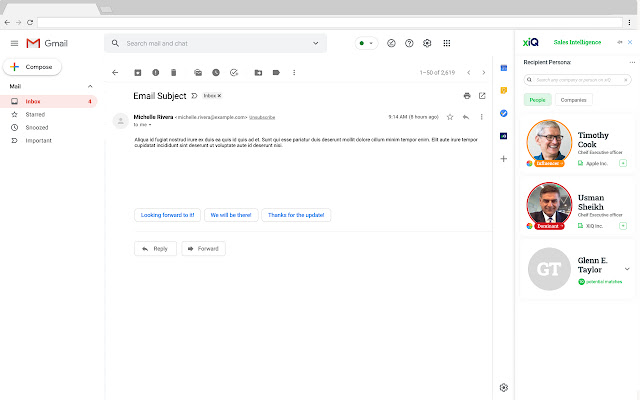Delete this email with trash icon
Image resolution: width=640 pixels, height=400 pixels.
[173, 73]
